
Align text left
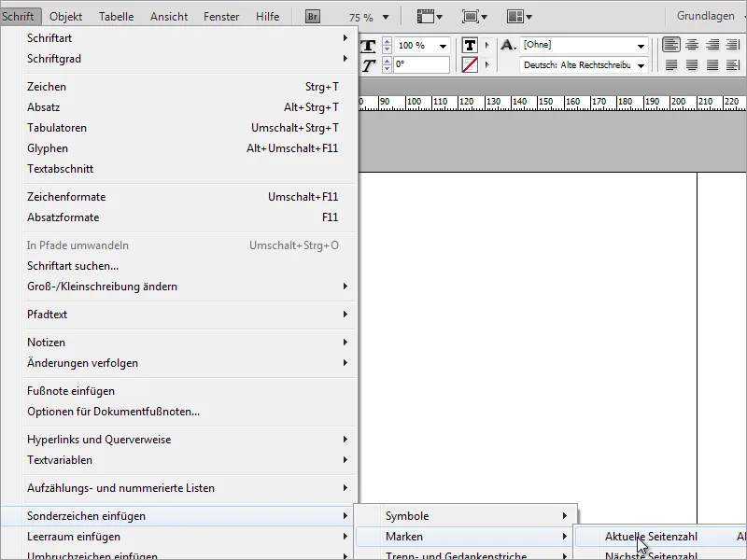pos(670,45)
